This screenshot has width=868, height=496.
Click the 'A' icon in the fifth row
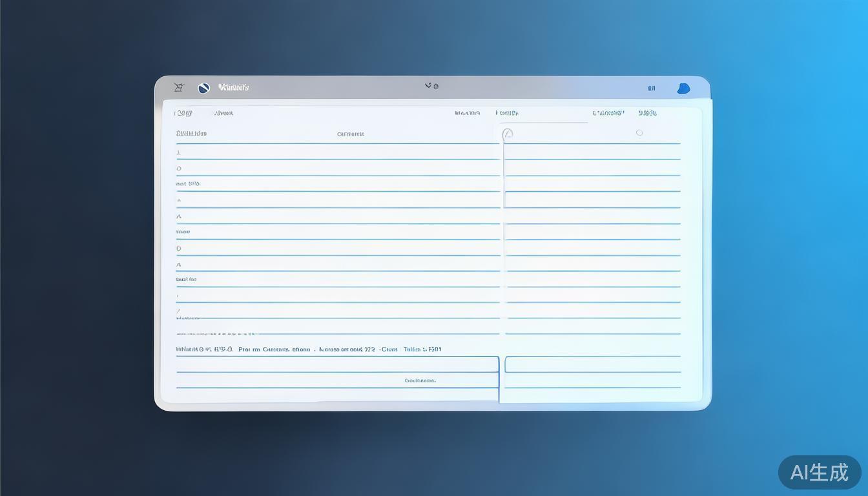coord(179,216)
